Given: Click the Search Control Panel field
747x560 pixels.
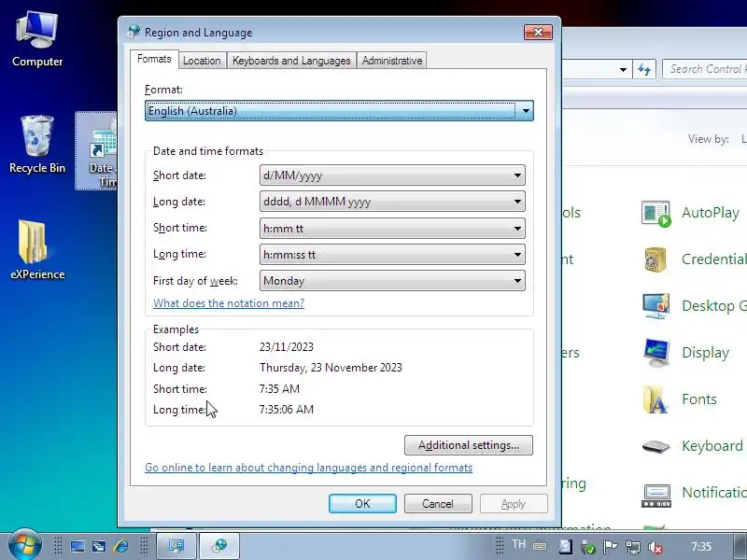Looking at the screenshot, I should coord(705,69).
